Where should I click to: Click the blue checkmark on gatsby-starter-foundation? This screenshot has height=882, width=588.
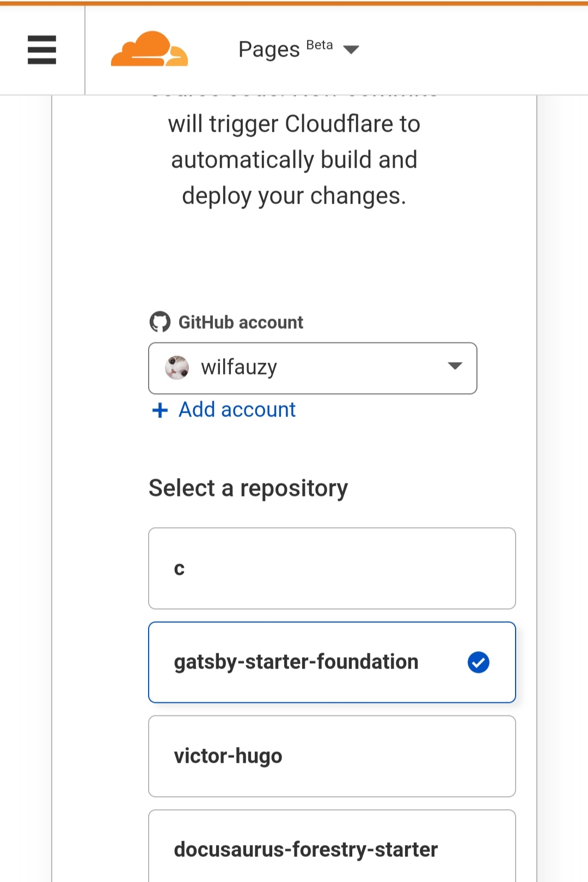click(478, 662)
